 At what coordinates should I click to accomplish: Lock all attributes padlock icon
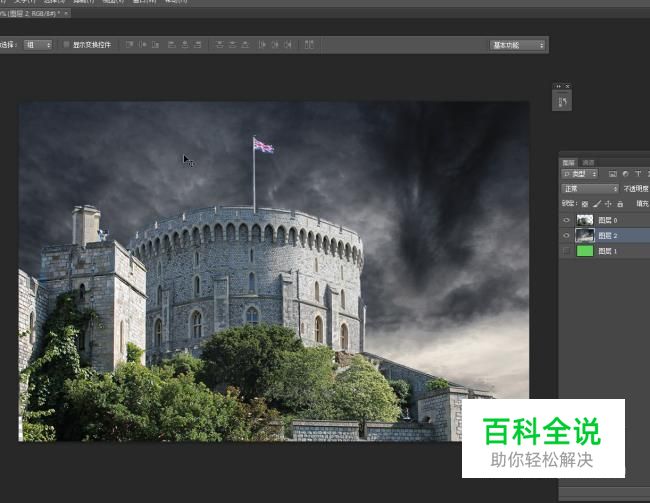[620, 204]
